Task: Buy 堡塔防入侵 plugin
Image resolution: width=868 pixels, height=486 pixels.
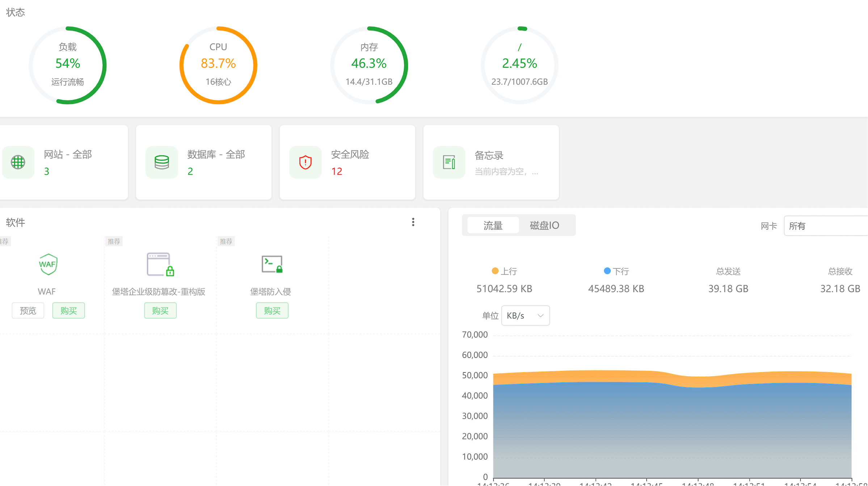Action: (x=272, y=311)
